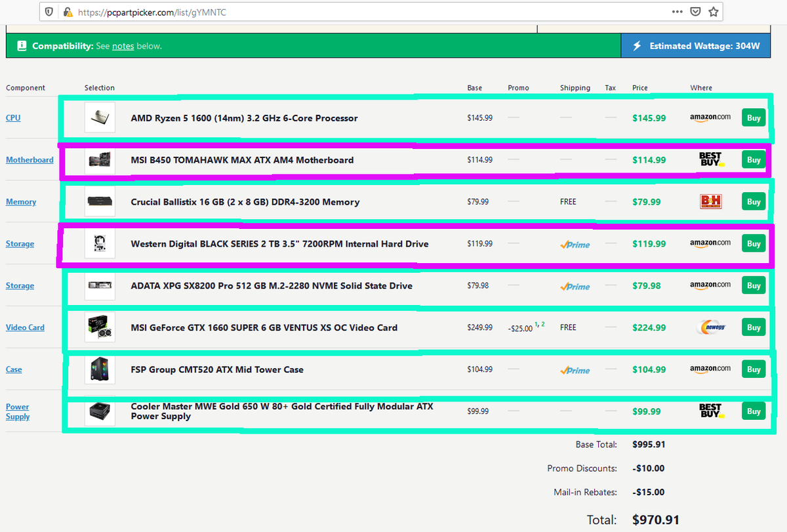Open the MSI B450 TOMAHAWK motherboard thumbnail
787x532 pixels.
[x=100, y=159]
